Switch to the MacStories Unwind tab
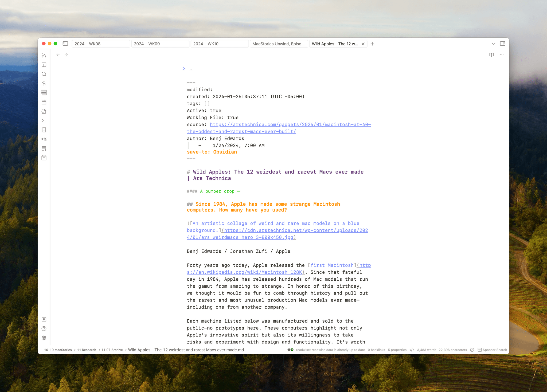This screenshot has height=392, width=547. tap(279, 44)
